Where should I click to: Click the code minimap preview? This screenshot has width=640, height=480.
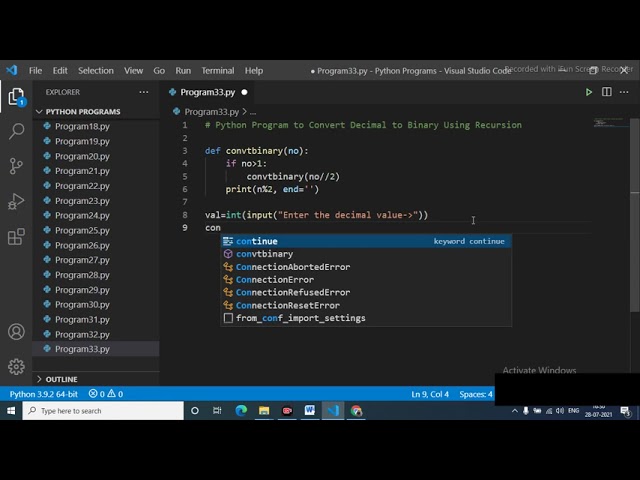[x=611, y=122]
